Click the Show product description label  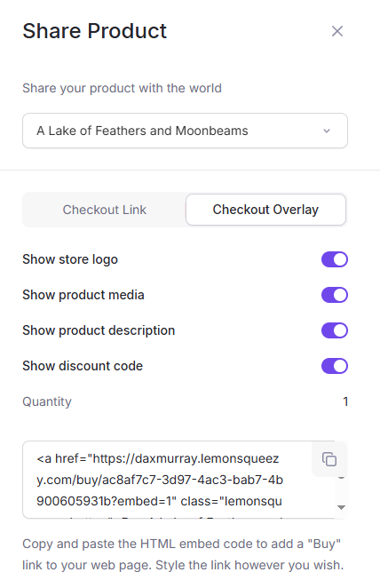click(x=99, y=330)
